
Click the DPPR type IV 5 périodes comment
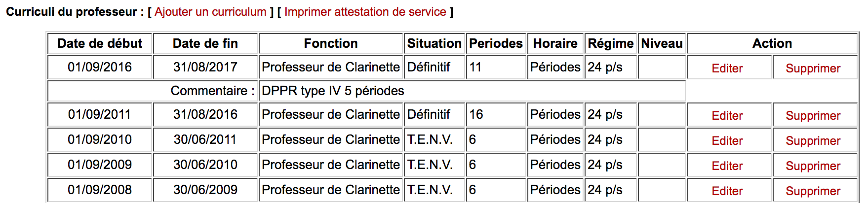(x=333, y=91)
